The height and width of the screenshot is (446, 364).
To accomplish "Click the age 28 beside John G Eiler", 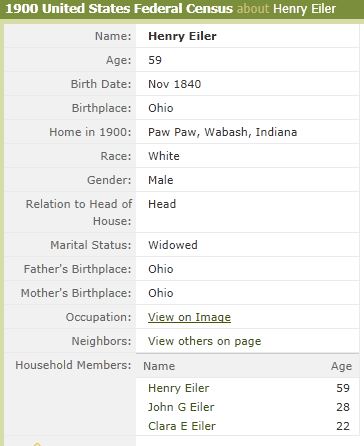I will (343, 407).
